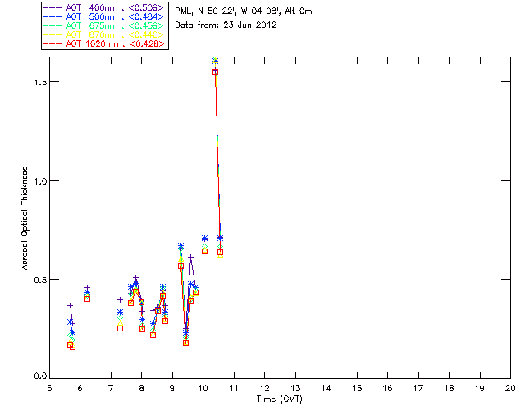This screenshot has height=420, width=525.
Task: Click the red square peak marker near 1.55
Action: coord(215,71)
